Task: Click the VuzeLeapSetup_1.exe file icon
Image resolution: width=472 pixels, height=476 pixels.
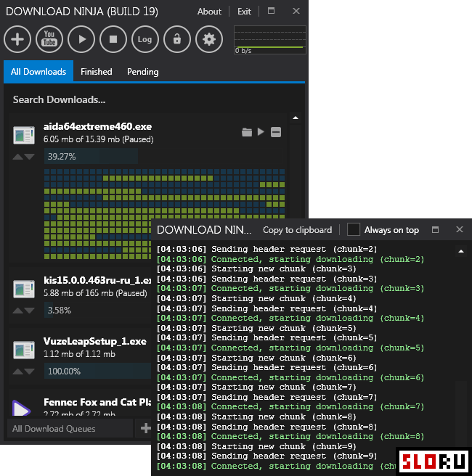Action: click(x=24, y=350)
